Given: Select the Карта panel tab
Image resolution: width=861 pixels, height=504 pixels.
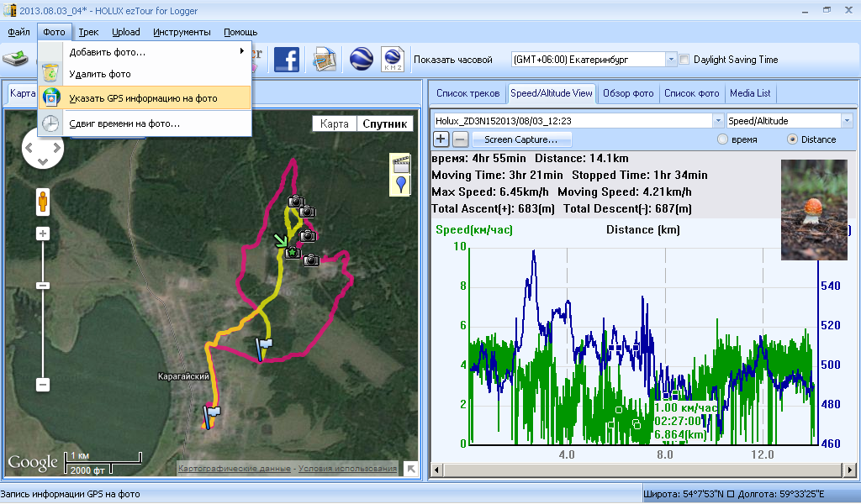Looking at the screenshot, I should click(22, 93).
